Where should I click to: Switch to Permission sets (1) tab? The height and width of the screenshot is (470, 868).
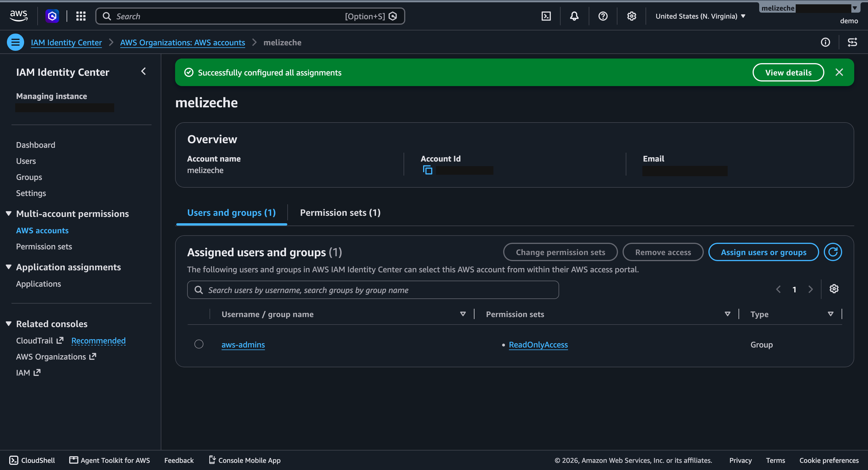pos(340,213)
